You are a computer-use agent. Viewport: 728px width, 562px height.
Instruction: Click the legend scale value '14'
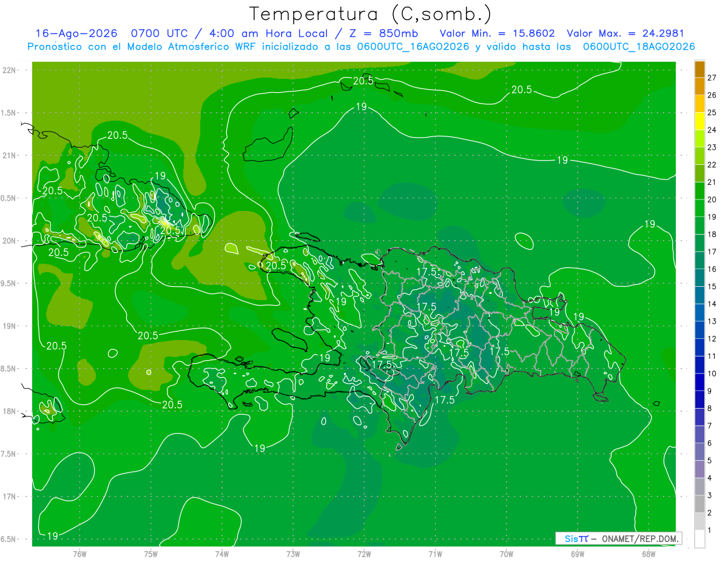coord(712,304)
